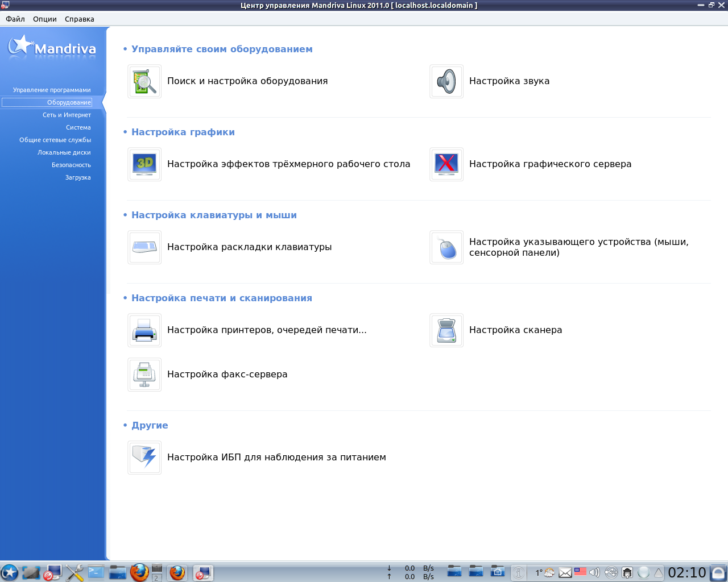Image resolution: width=728 pixels, height=582 pixels.
Task: Open the mouse pointing device icon
Action: coord(446,247)
